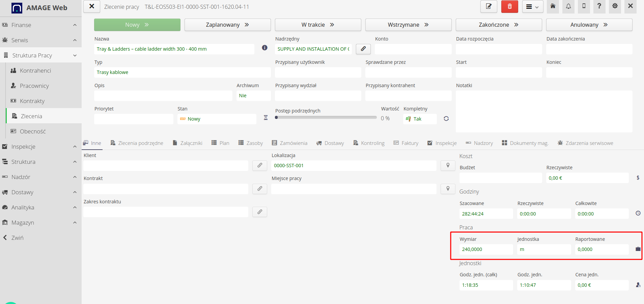Click the clock icon next to Całkowite hours
Viewport: 644px width, 304px height.
click(x=638, y=213)
